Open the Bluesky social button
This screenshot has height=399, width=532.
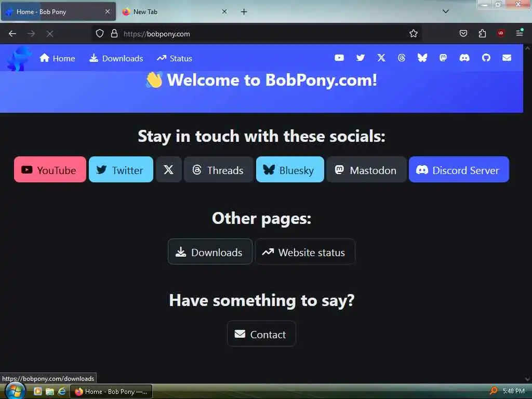(x=290, y=170)
